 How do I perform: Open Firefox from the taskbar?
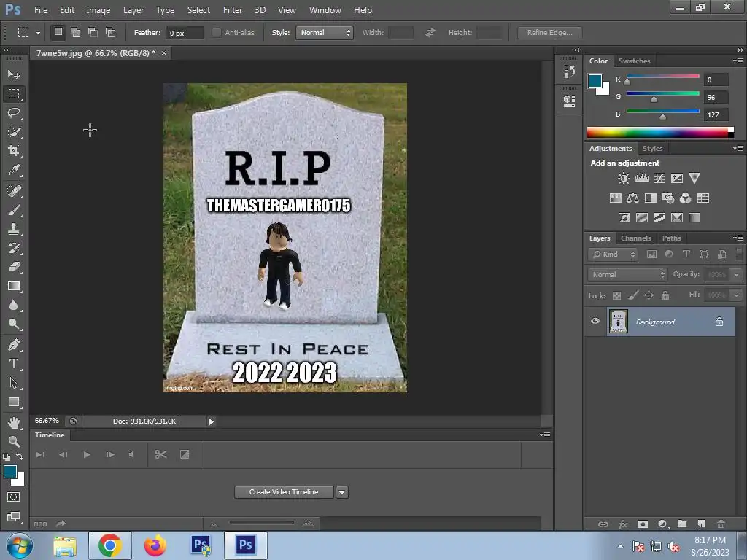[155, 545]
